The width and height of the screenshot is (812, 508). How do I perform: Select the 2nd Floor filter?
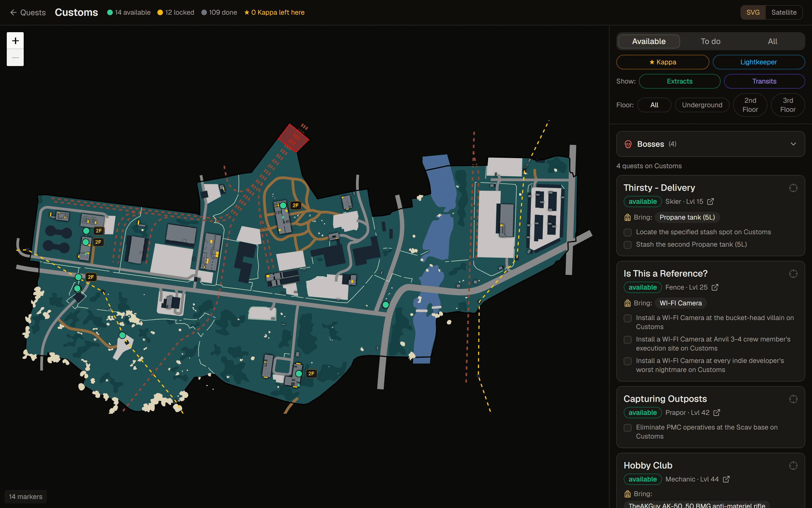pyautogui.click(x=750, y=105)
